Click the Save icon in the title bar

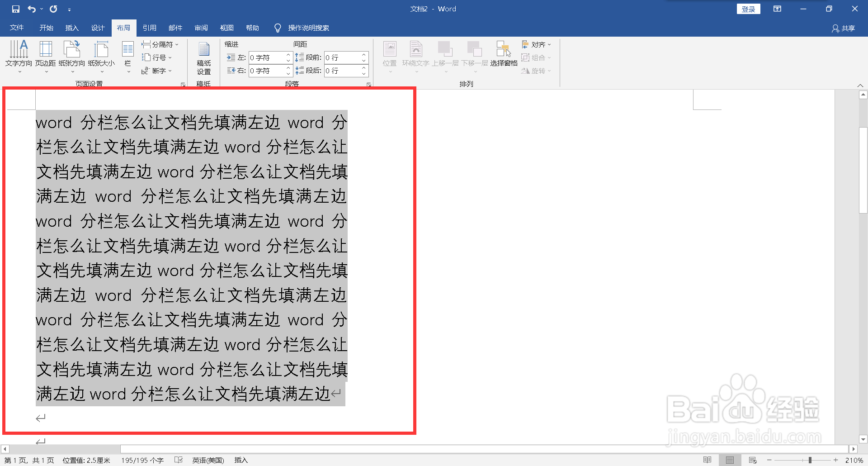tap(16, 9)
